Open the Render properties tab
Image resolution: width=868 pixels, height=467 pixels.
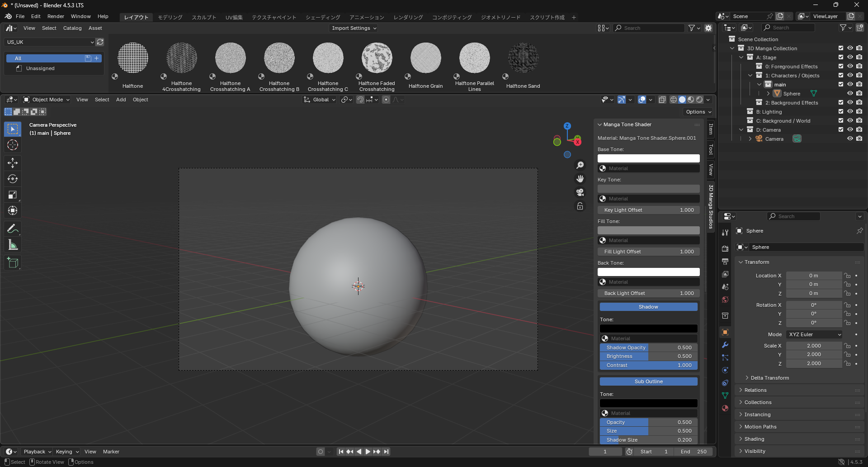tap(725, 248)
